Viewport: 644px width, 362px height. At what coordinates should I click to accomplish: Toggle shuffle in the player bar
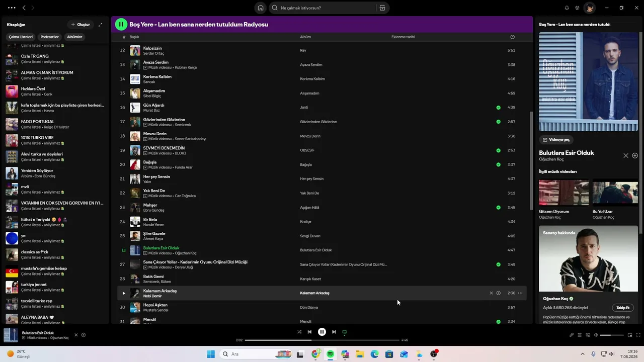click(299, 332)
